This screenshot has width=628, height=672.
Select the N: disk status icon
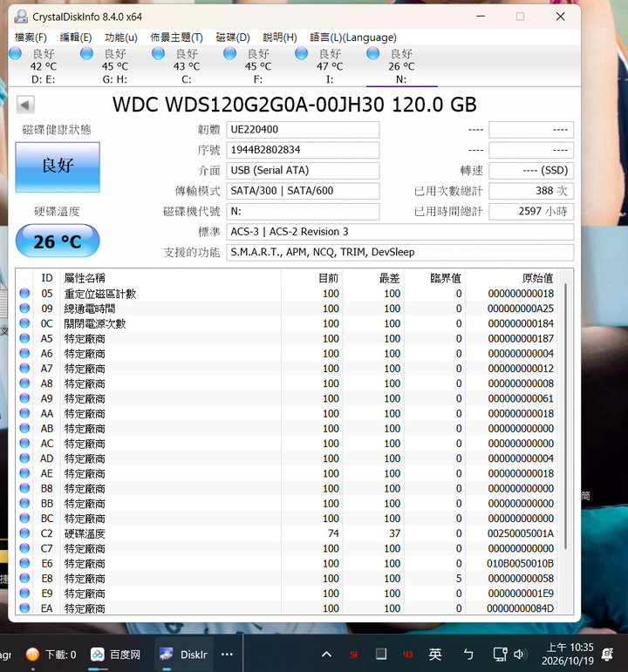point(373,53)
